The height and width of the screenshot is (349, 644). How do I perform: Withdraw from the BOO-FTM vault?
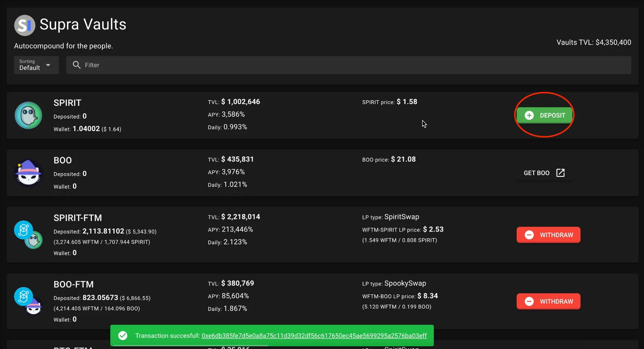[x=549, y=302]
